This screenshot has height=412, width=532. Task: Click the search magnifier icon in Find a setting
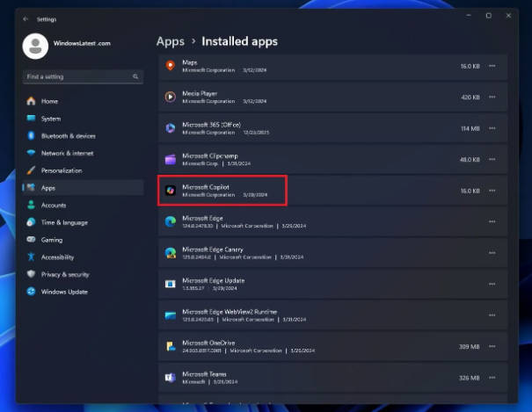click(135, 76)
